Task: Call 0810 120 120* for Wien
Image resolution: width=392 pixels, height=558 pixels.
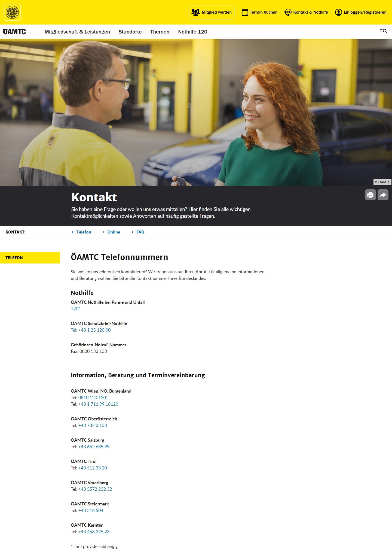Action: (93, 398)
